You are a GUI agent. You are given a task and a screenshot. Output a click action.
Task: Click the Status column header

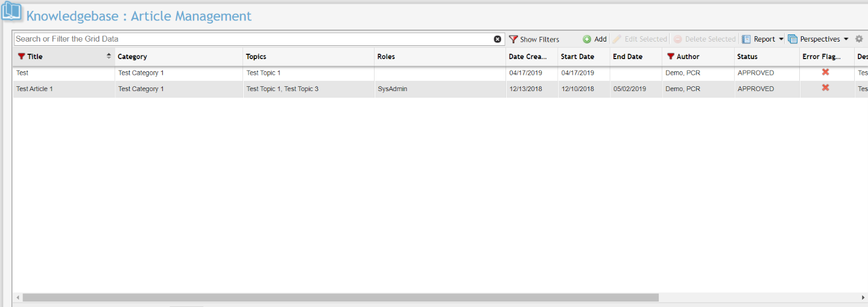click(x=747, y=57)
